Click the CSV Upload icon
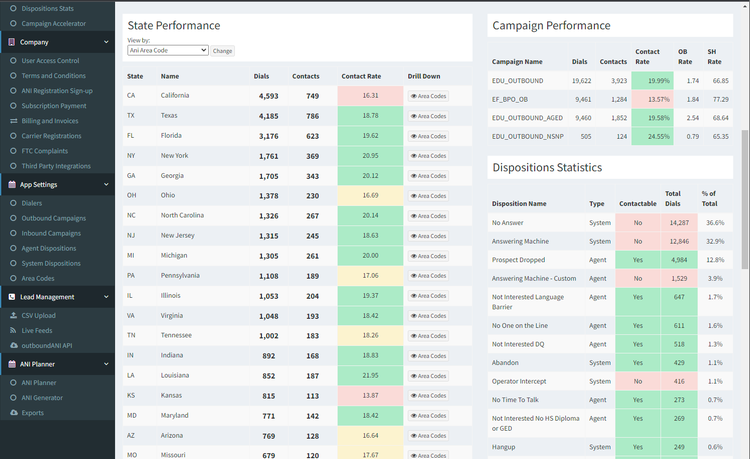 click(x=13, y=316)
